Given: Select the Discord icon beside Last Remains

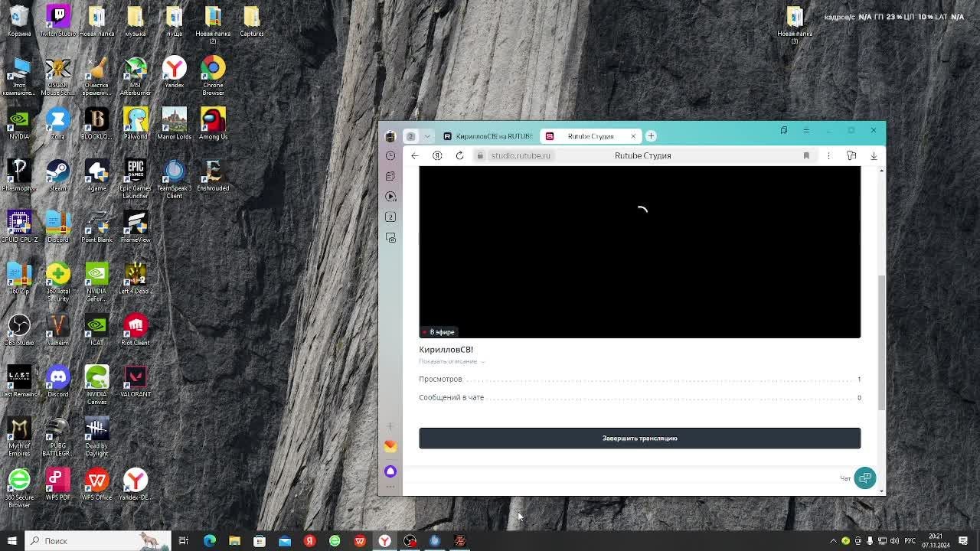Looking at the screenshot, I should [x=57, y=381].
